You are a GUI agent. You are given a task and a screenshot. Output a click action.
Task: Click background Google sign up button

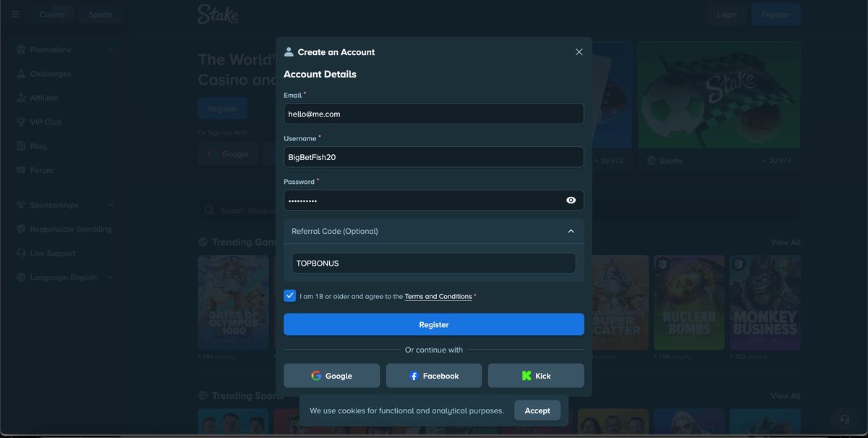pyautogui.click(x=229, y=154)
